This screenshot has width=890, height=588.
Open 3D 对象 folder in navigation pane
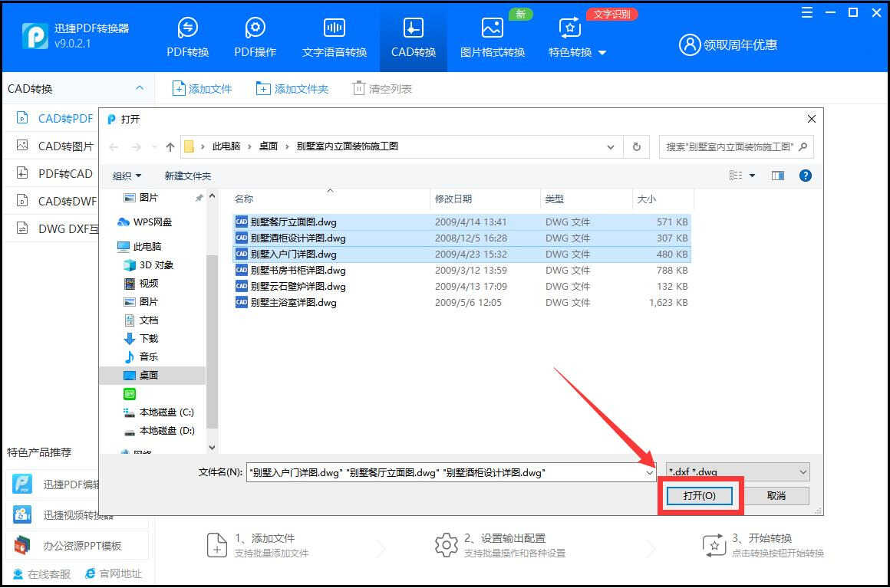coord(148,264)
